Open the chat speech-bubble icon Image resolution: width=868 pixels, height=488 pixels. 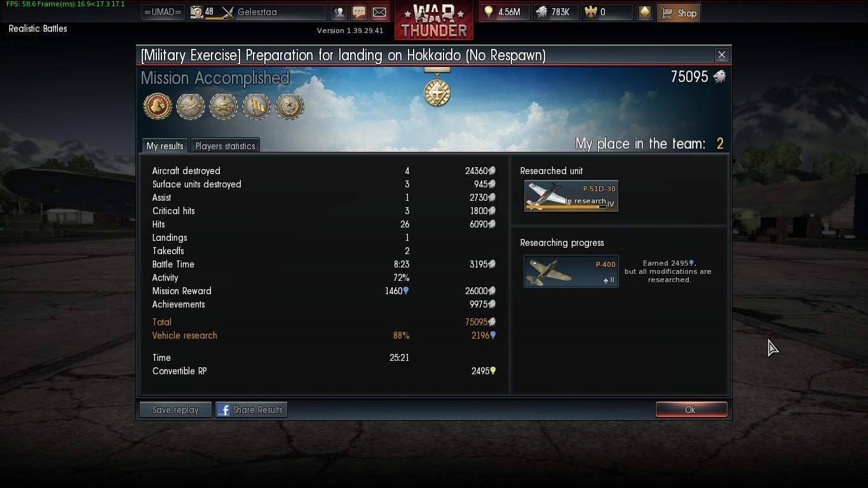click(x=359, y=12)
